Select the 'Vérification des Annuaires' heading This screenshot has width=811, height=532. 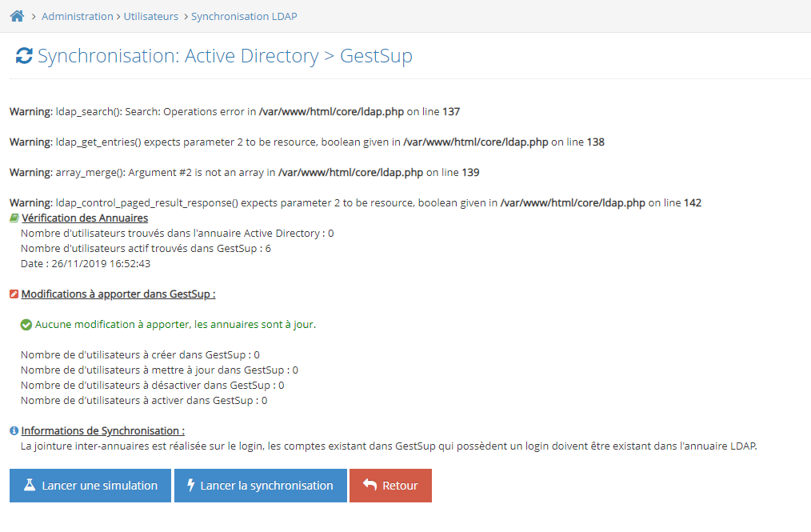[85, 218]
